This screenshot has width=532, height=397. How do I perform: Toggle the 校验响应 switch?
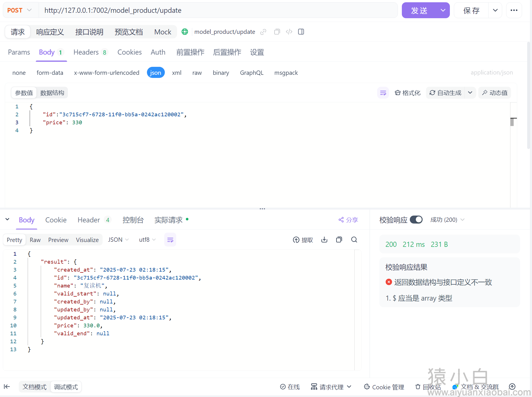[x=416, y=220]
